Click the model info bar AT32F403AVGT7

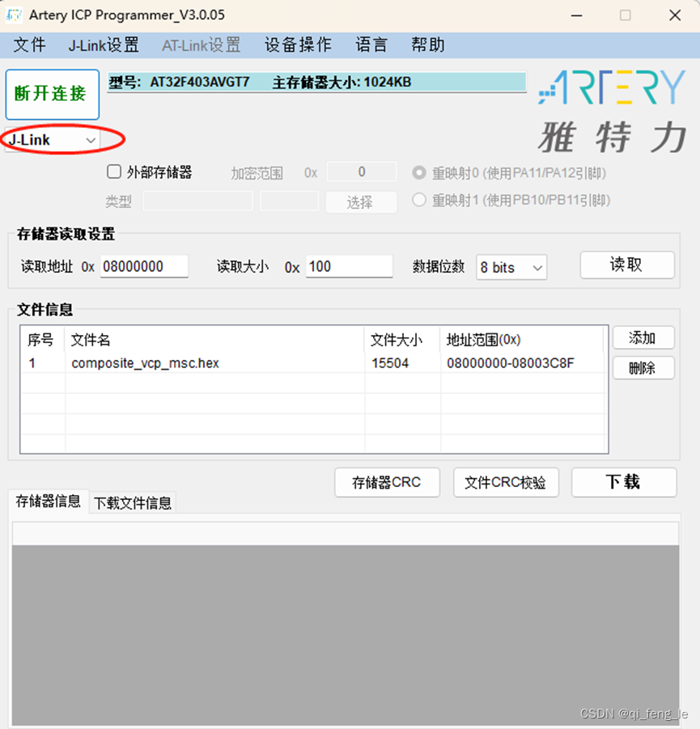(x=316, y=83)
